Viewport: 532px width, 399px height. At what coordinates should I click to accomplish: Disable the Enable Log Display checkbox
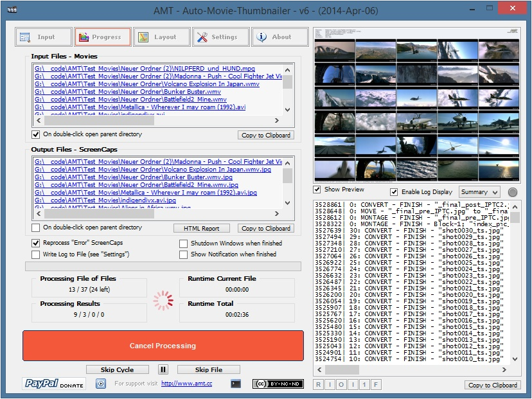tap(394, 192)
